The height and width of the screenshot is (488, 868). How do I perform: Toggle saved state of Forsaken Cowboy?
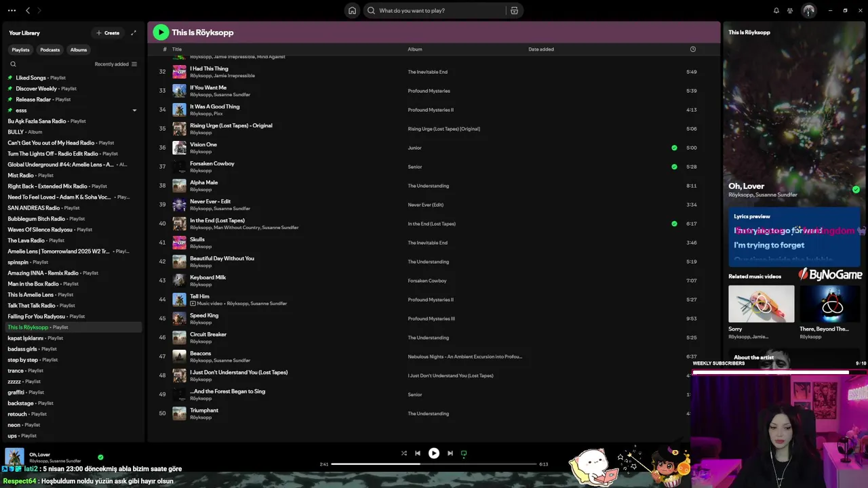pos(674,167)
